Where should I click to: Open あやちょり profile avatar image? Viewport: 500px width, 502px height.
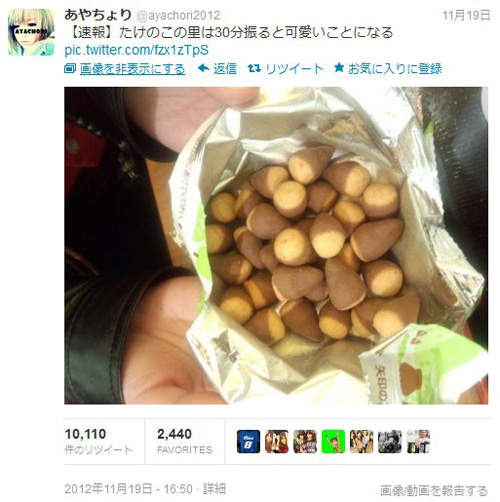(31, 32)
